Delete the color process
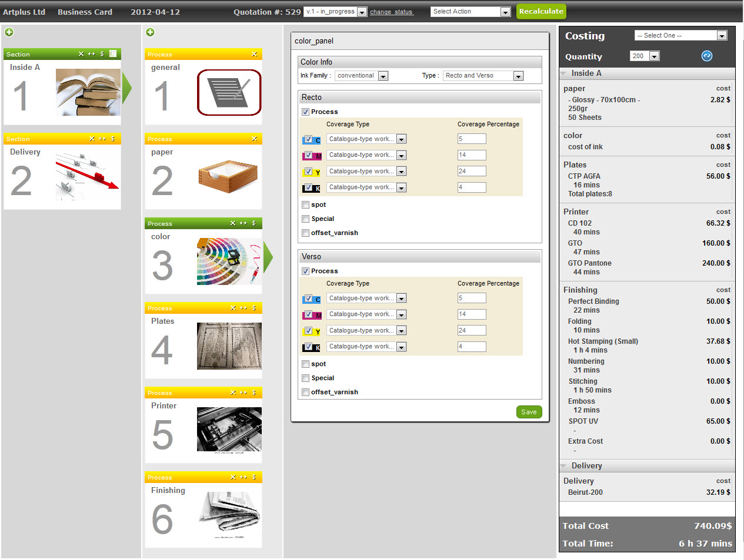 tap(233, 223)
